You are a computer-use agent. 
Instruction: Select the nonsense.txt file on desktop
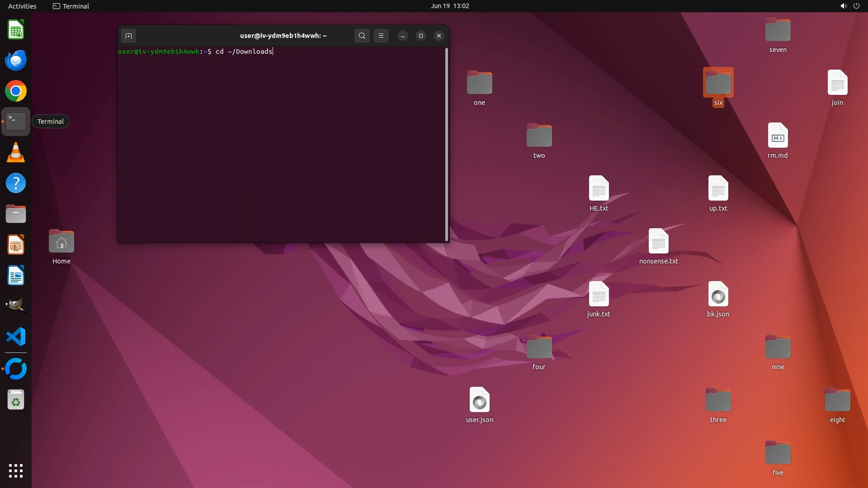658,242
